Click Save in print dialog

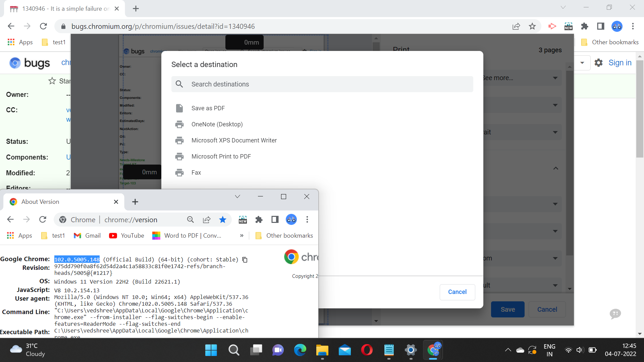click(507, 309)
